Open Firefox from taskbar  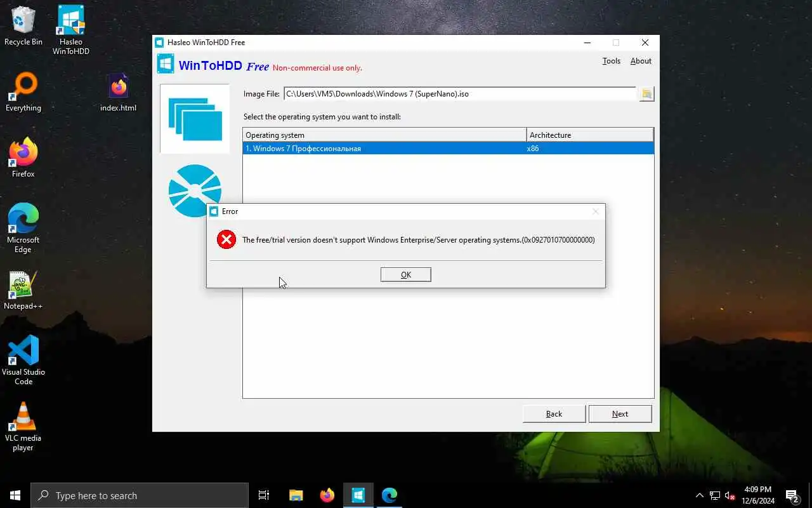(x=327, y=495)
